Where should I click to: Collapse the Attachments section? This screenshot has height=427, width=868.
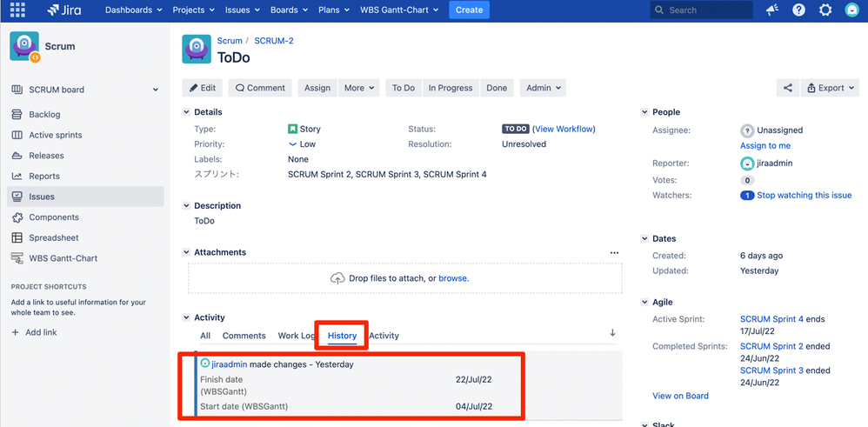coord(186,252)
